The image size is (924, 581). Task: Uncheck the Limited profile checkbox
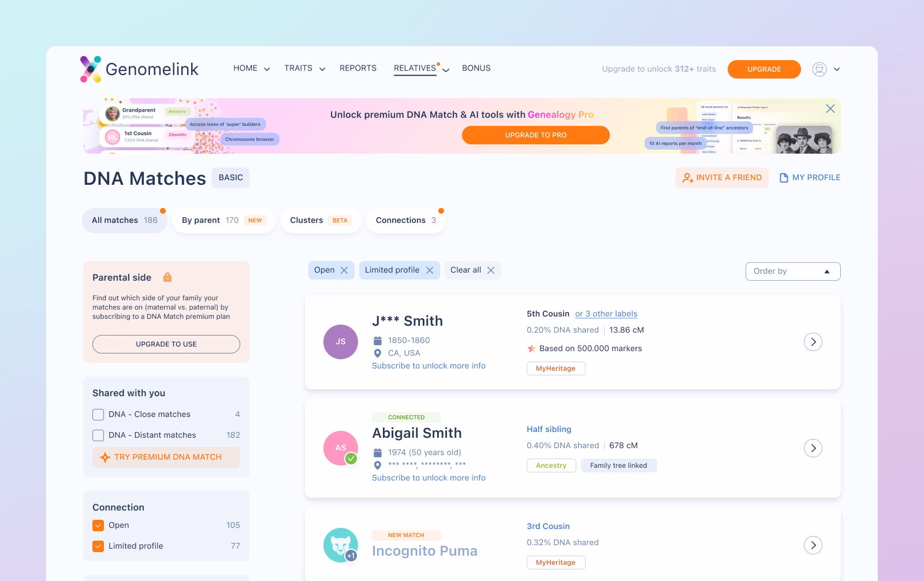(x=98, y=546)
